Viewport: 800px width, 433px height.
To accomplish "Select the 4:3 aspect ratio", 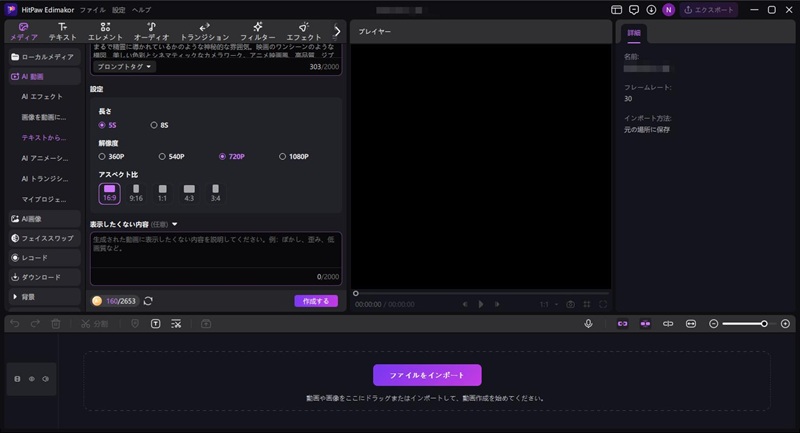I will [189, 194].
